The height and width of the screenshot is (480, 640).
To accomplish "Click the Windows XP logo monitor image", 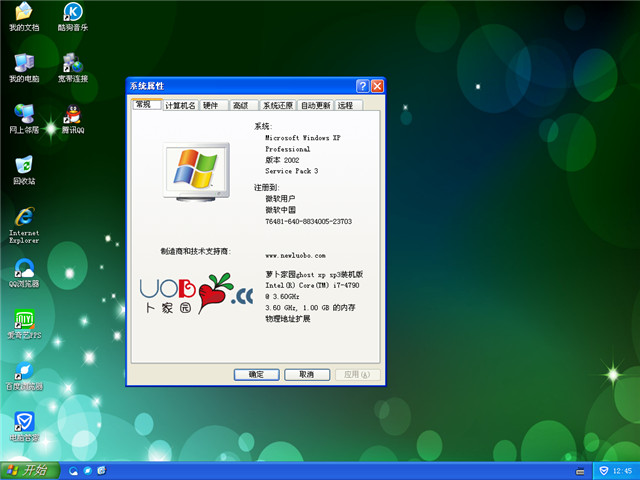I will click(x=196, y=171).
